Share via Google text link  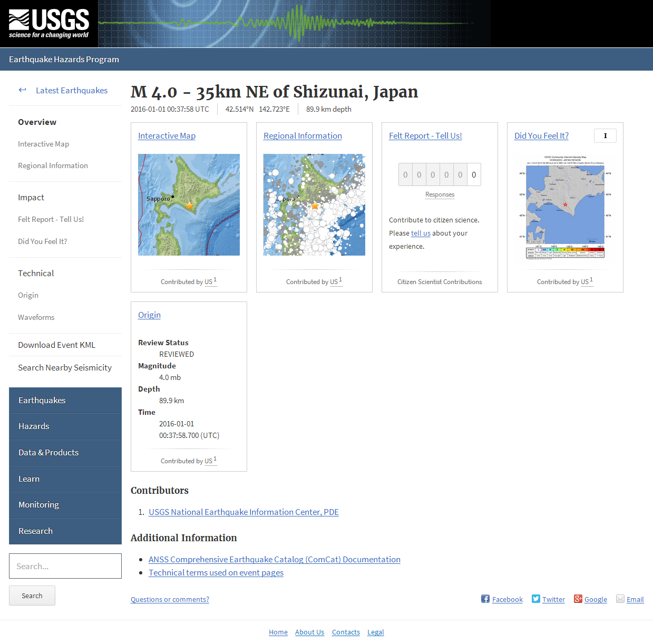(596, 599)
